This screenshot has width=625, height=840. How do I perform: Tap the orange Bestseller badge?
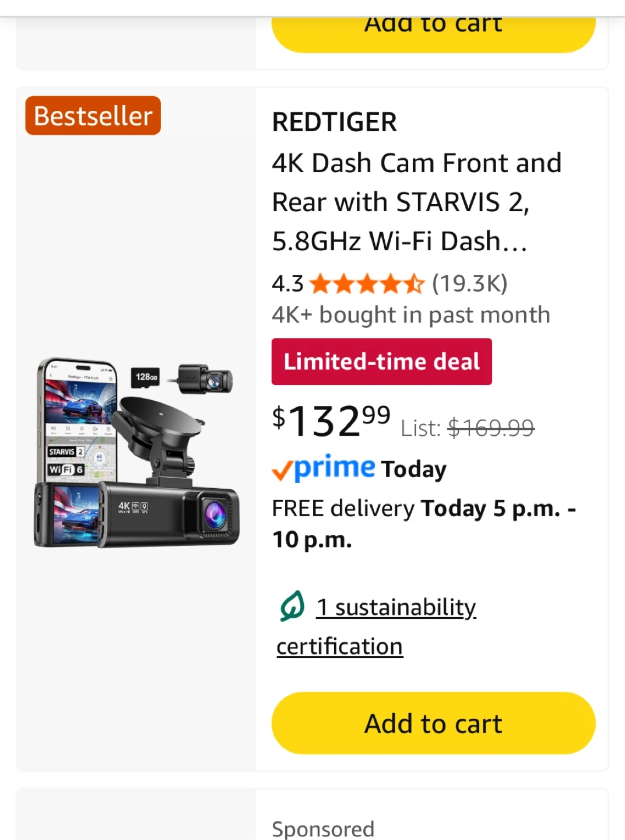tap(93, 116)
